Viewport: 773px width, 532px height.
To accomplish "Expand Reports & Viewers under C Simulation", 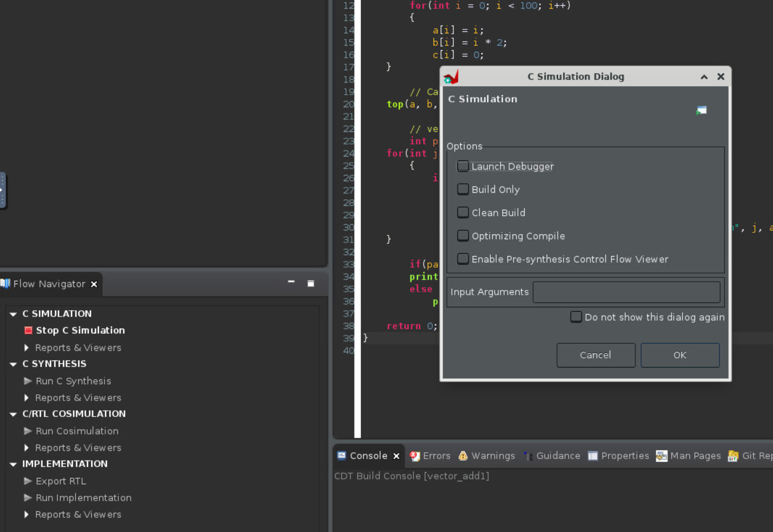I will pos(27,347).
